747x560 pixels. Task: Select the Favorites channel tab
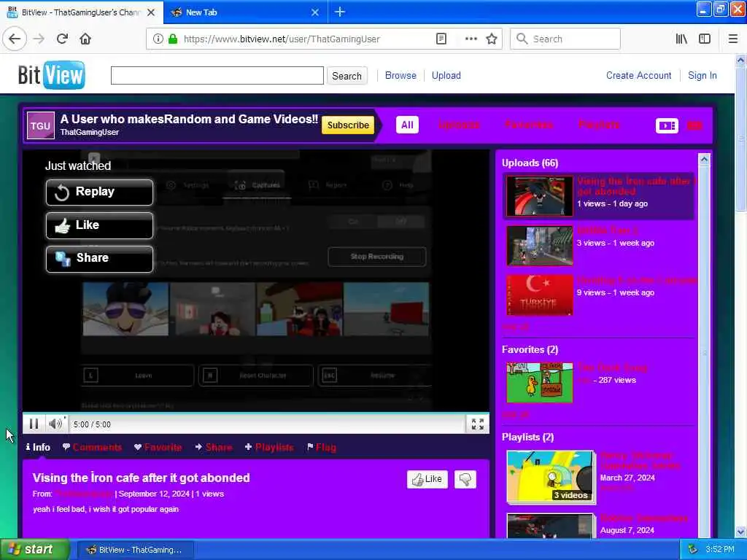[529, 125]
